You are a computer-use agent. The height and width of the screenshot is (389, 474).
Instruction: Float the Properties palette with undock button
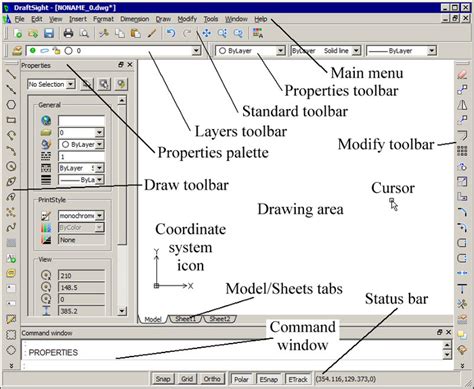(121, 65)
